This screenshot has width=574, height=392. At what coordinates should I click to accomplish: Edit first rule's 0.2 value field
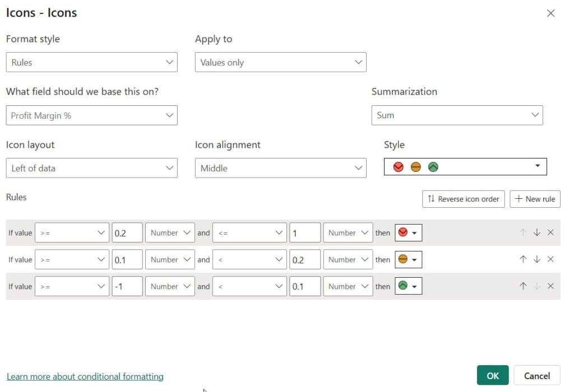point(127,232)
